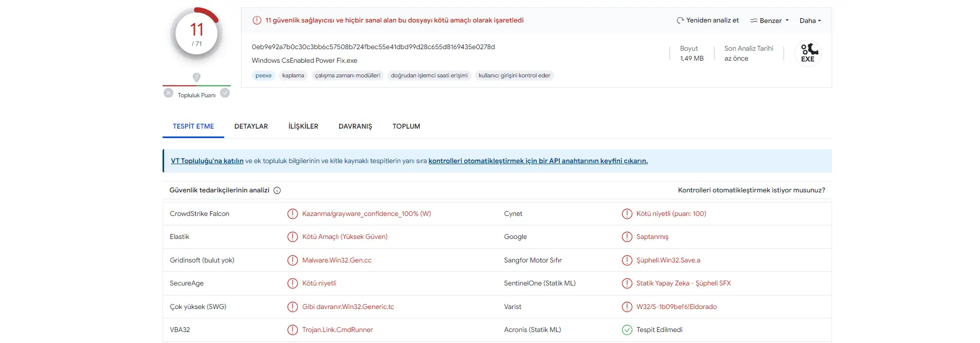Image resolution: width=980 pixels, height=343 pixels.
Task: Click the doğrudan işlemci saati erişimi tag
Action: (429, 76)
